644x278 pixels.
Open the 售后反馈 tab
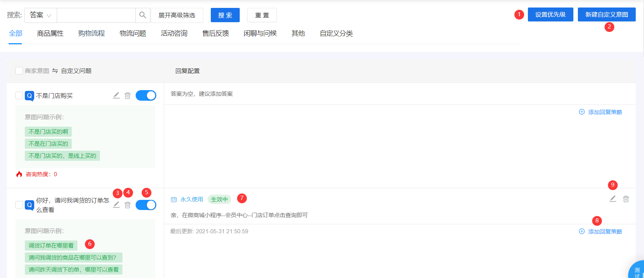click(216, 33)
